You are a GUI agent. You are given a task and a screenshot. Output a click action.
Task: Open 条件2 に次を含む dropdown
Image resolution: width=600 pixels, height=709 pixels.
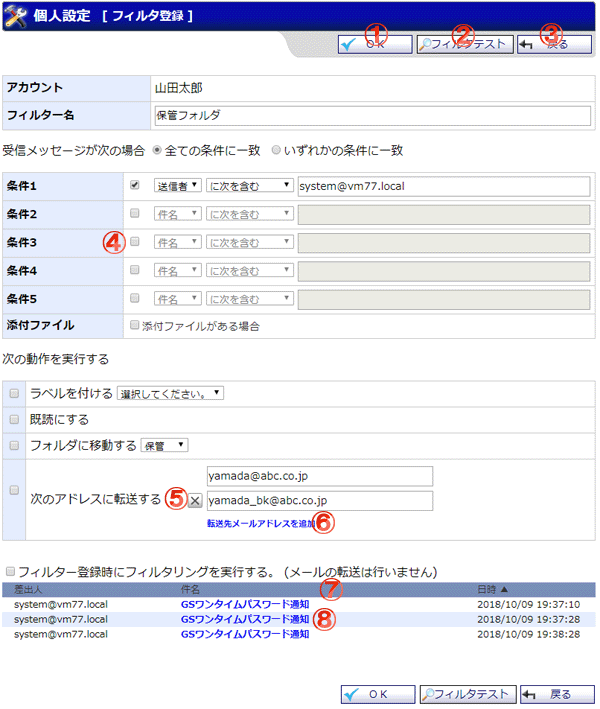(250, 214)
